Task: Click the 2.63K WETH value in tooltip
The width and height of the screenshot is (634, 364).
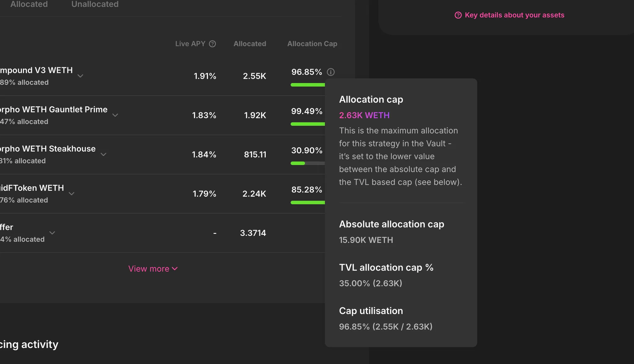Action: [x=364, y=115]
